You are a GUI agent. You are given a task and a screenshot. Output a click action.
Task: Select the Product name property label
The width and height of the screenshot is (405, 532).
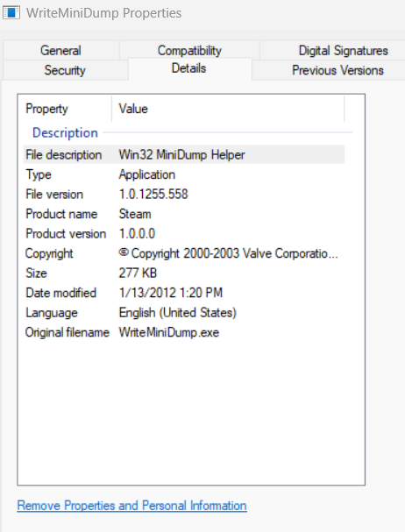click(61, 214)
